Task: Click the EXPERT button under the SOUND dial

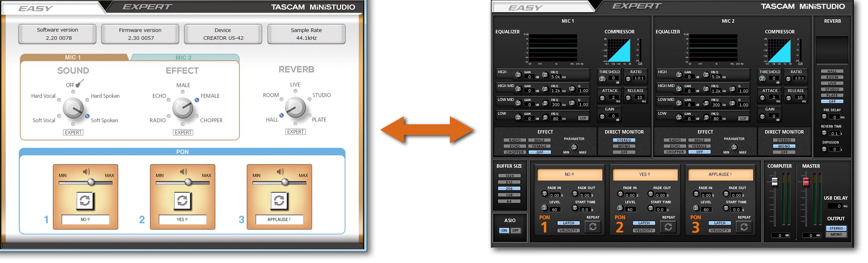Action: pyautogui.click(x=73, y=133)
